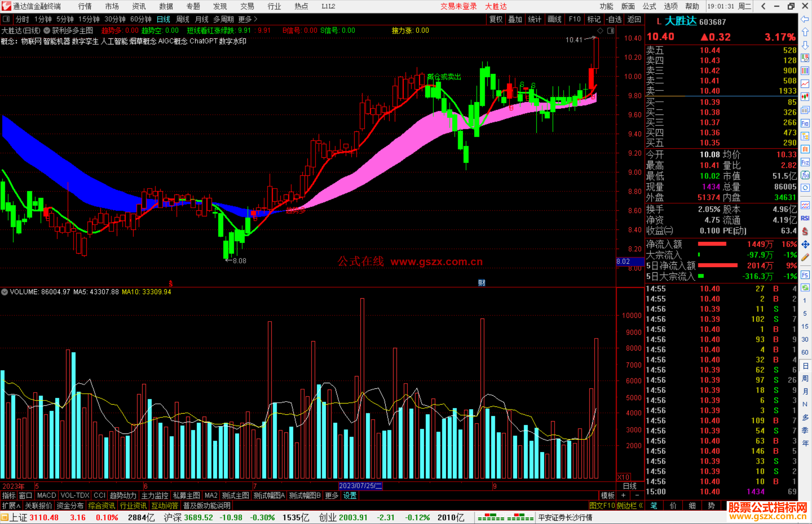812x524 pixels.
Task: Click the red dollar sign sidebar icon
Action: [805, 231]
